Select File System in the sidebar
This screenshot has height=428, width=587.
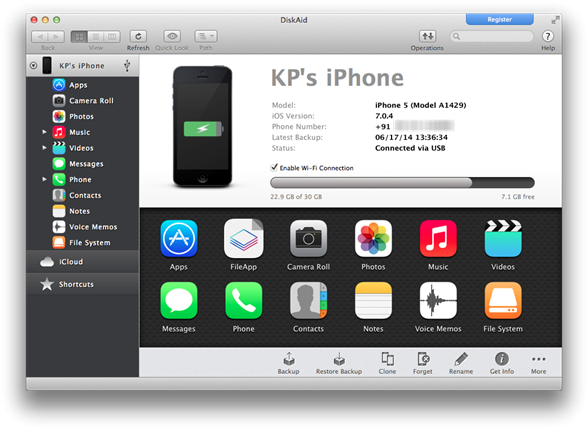point(82,243)
